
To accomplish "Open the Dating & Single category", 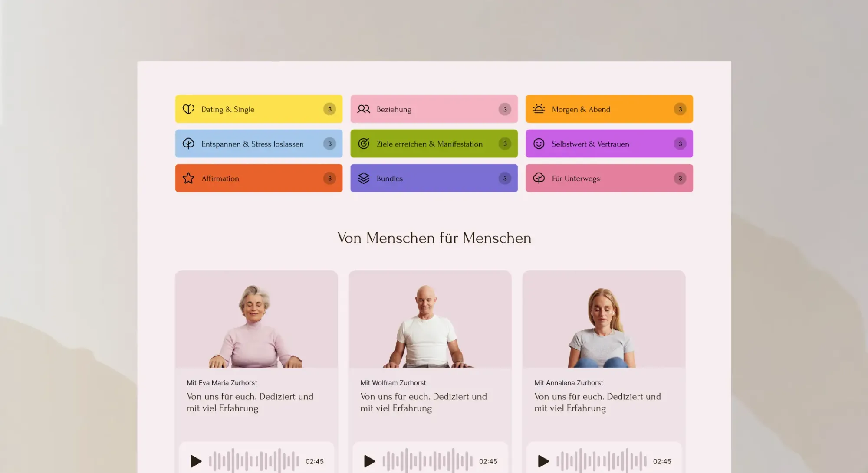I will [259, 109].
